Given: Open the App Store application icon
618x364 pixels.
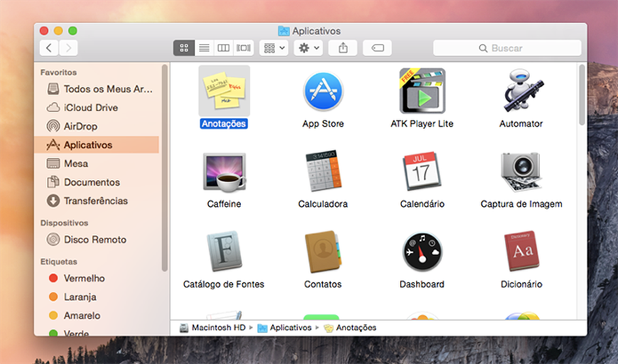Looking at the screenshot, I should [323, 92].
